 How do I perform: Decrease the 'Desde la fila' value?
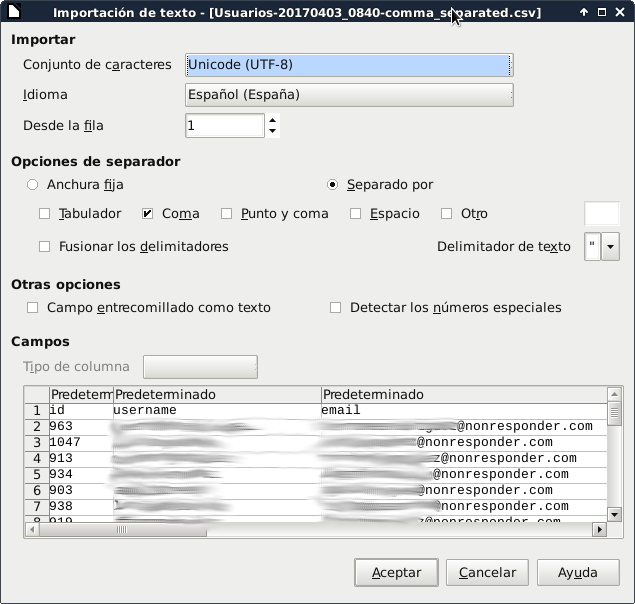pos(273,131)
